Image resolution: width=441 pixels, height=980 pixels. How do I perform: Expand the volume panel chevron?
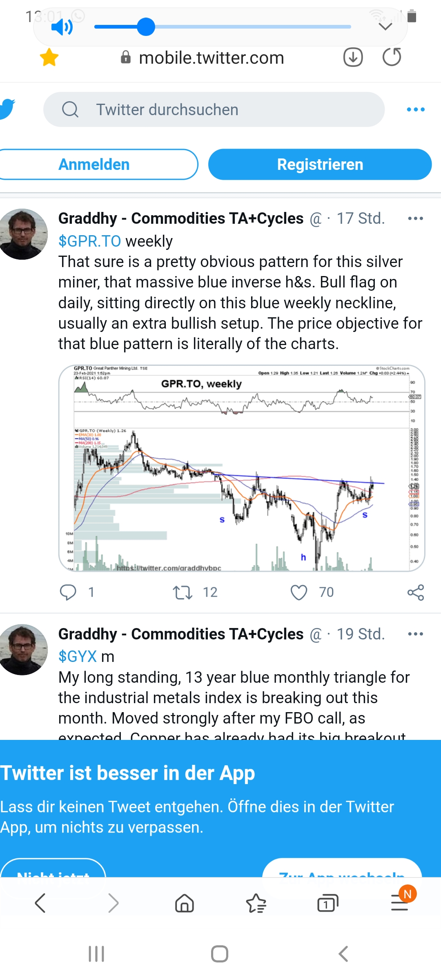[x=385, y=27]
